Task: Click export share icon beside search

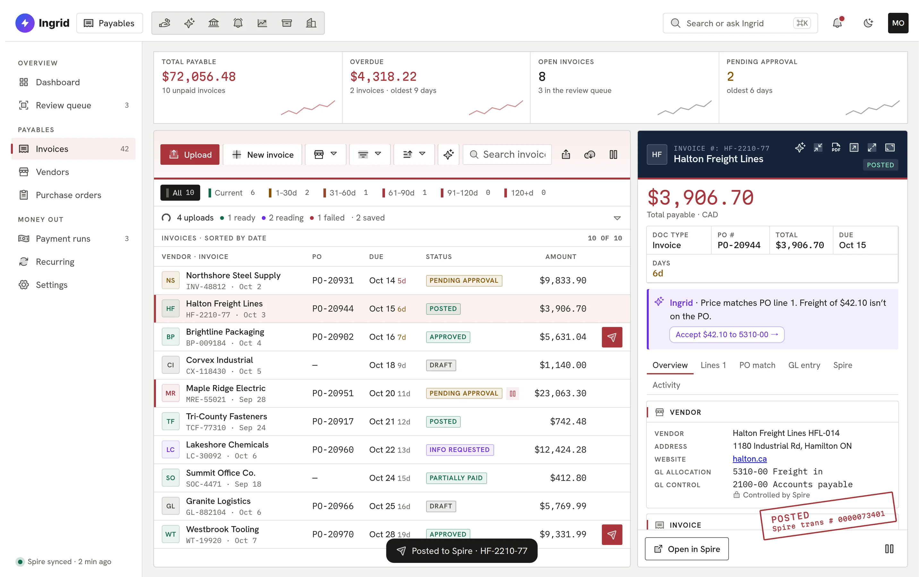Action: (566, 154)
